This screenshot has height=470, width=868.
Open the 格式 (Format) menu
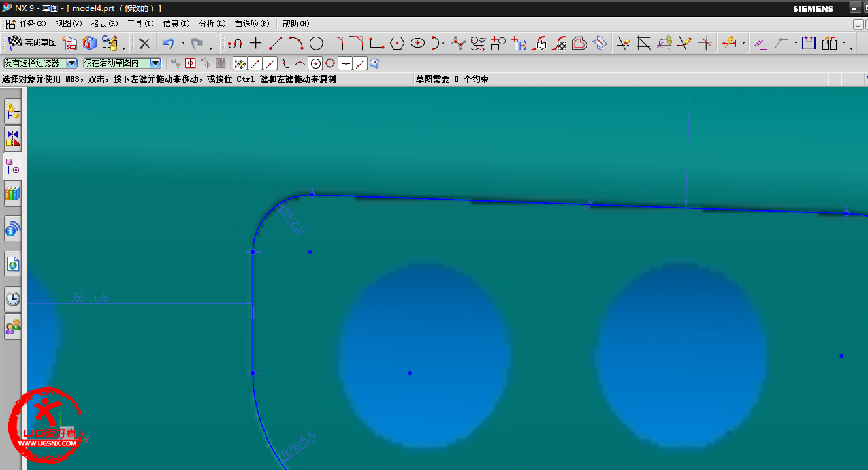coord(104,23)
